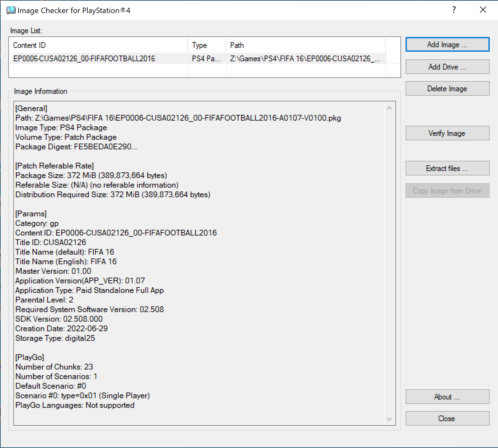Click 'Application Type: Paid Standalone Full App'

[x=90, y=290]
